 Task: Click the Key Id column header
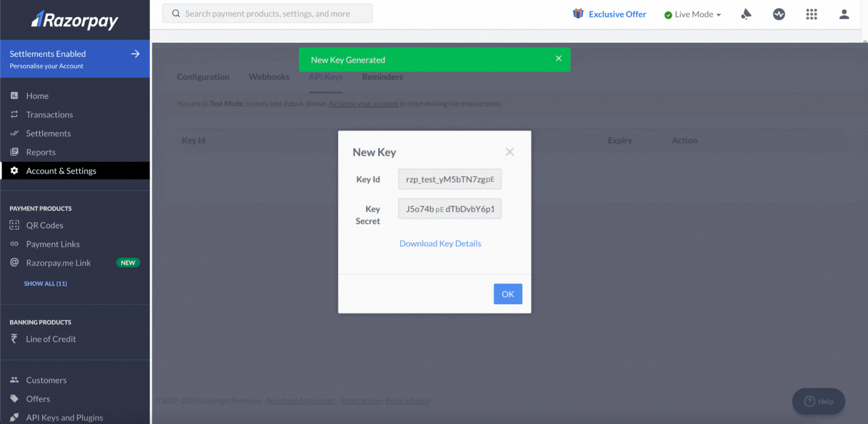click(x=194, y=140)
